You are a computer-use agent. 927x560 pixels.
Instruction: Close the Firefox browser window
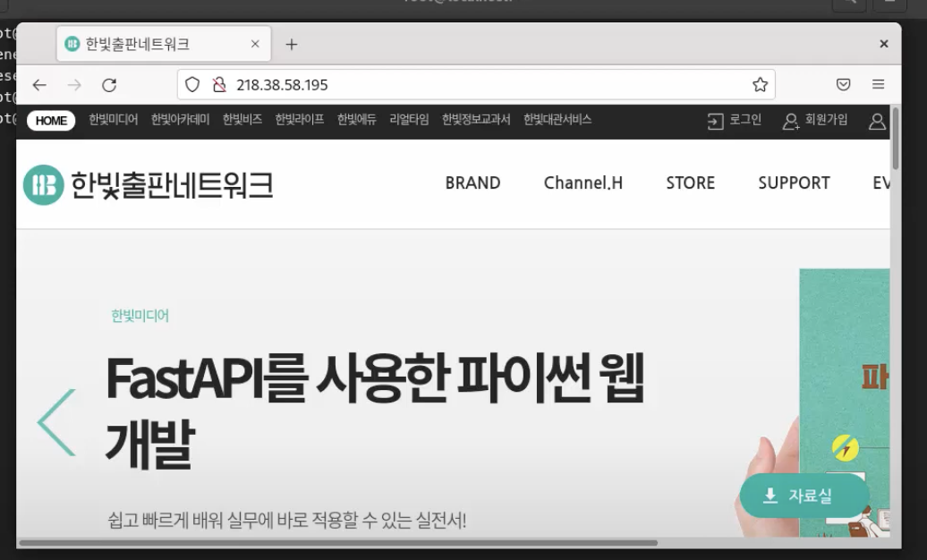(x=884, y=44)
